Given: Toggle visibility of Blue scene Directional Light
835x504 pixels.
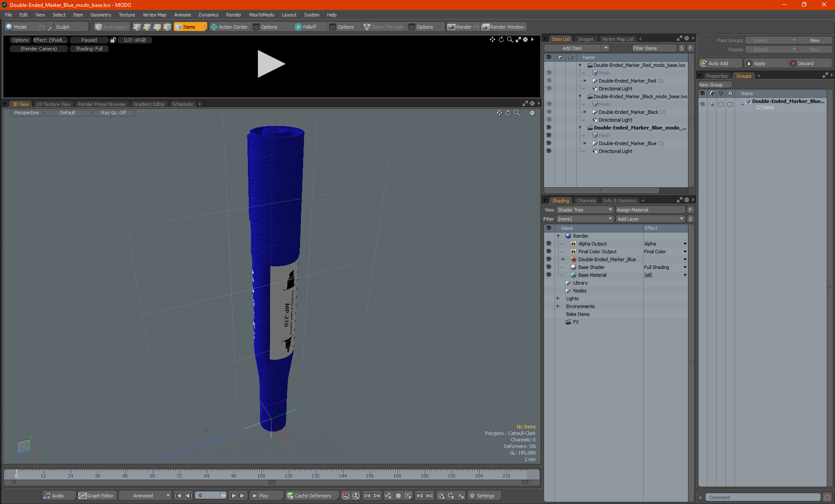Looking at the screenshot, I should click(548, 151).
